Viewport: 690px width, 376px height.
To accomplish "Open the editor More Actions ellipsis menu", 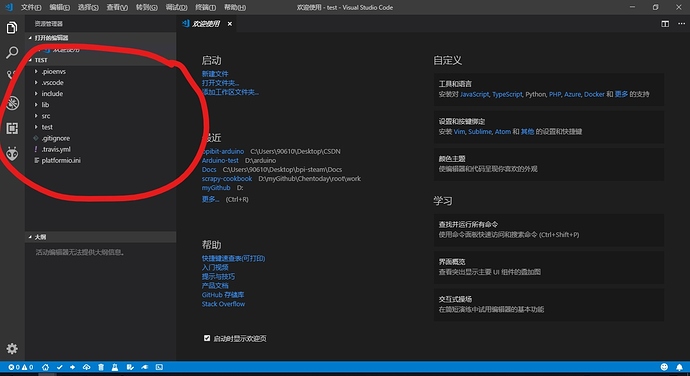I will (681, 24).
